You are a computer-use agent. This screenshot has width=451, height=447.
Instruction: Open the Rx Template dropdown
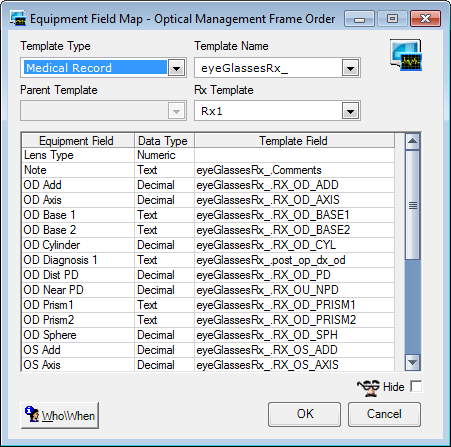[x=350, y=111]
